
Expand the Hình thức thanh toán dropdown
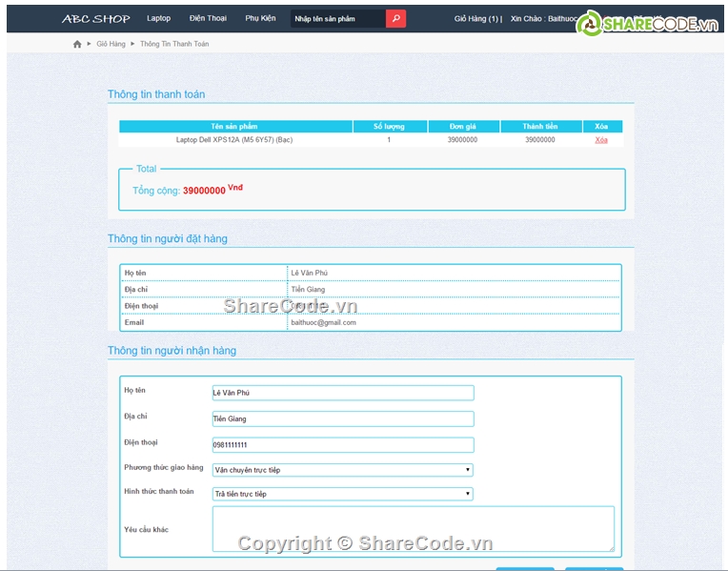[343, 494]
